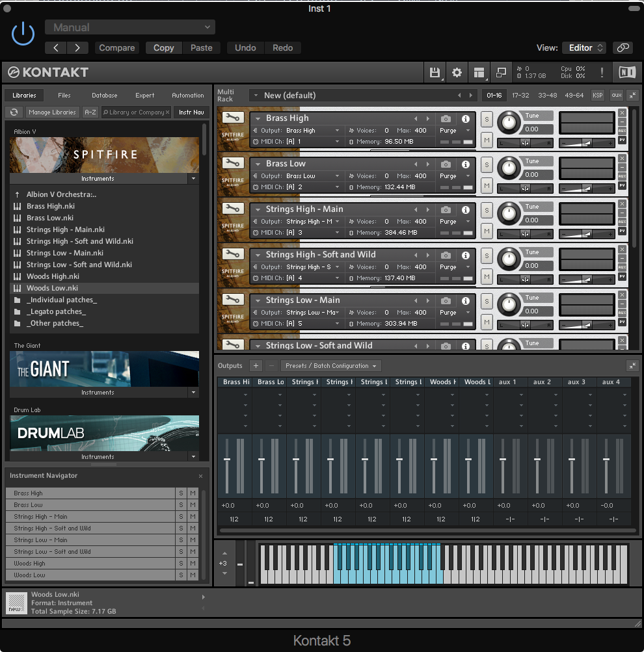Open Purge menu for Strings High - Main
Image resolution: width=644 pixels, height=652 pixels.
[455, 222]
